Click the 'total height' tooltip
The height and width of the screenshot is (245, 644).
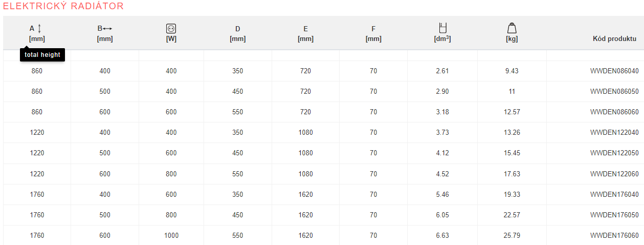click(x=42, y=55)
